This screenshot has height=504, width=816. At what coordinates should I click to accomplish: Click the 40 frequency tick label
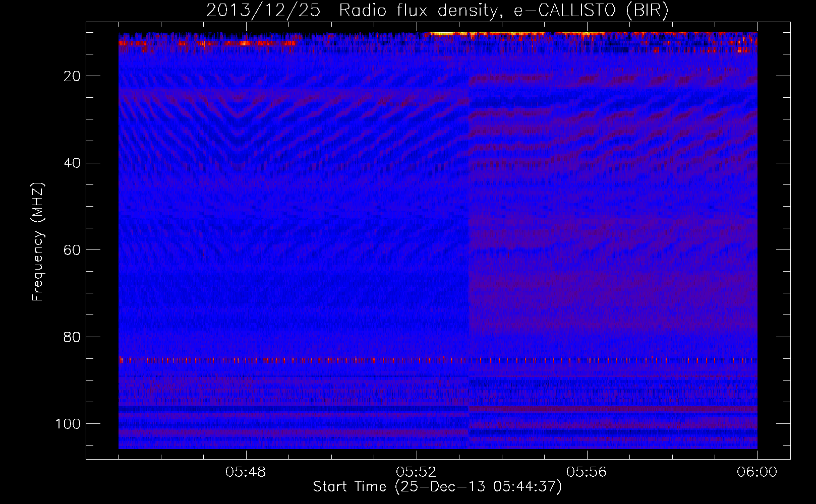tap(73, 163)
